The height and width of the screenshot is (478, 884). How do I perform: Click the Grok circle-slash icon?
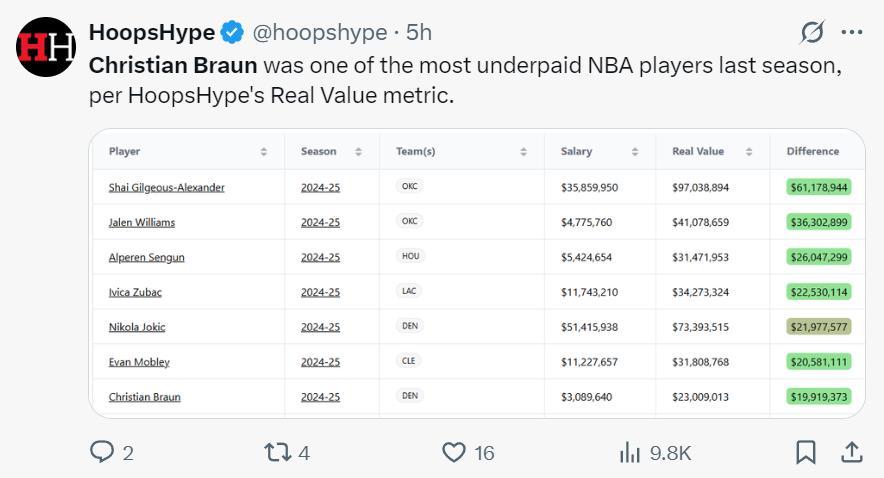pyautogui.click(x=812, y=32)
